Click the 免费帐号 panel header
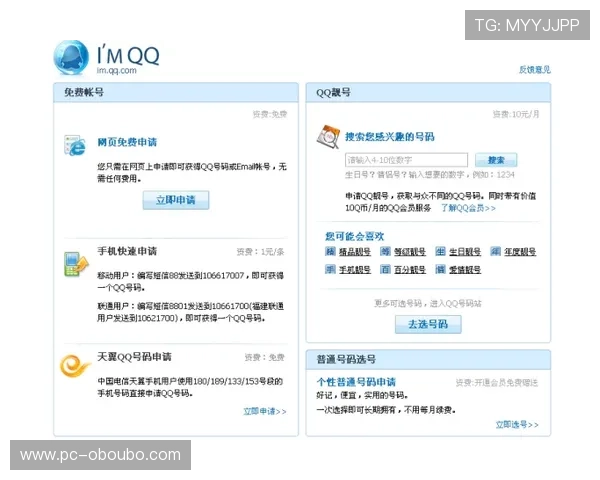This screenshot has height=480, width=600. coord(176,92)
